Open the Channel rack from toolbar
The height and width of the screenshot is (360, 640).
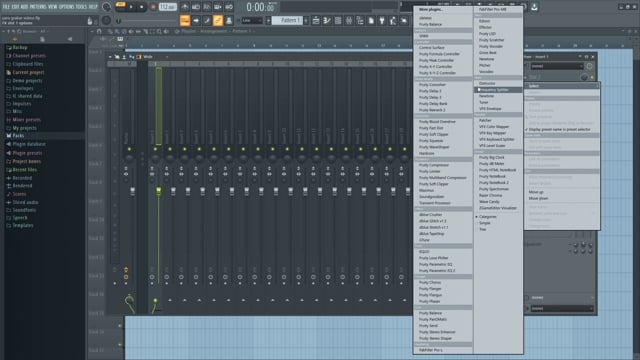[338, 20]
